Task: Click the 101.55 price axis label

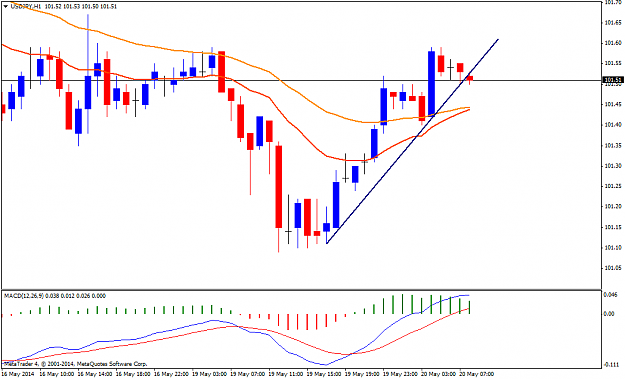Action: [x=613, y=63]
